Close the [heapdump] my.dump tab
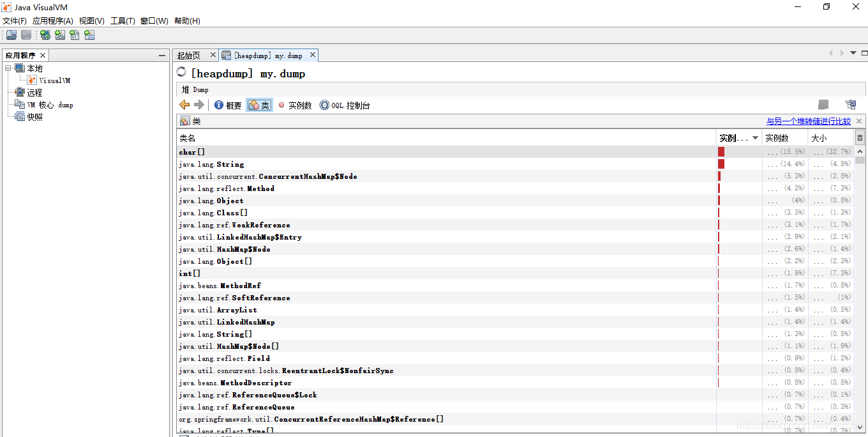The image size is (868, 437). pyautogui.click(x=313, y=55)
